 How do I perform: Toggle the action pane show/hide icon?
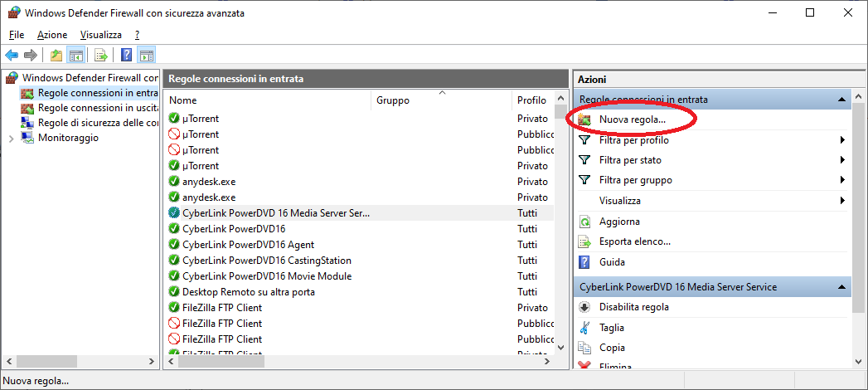(146, 55)
